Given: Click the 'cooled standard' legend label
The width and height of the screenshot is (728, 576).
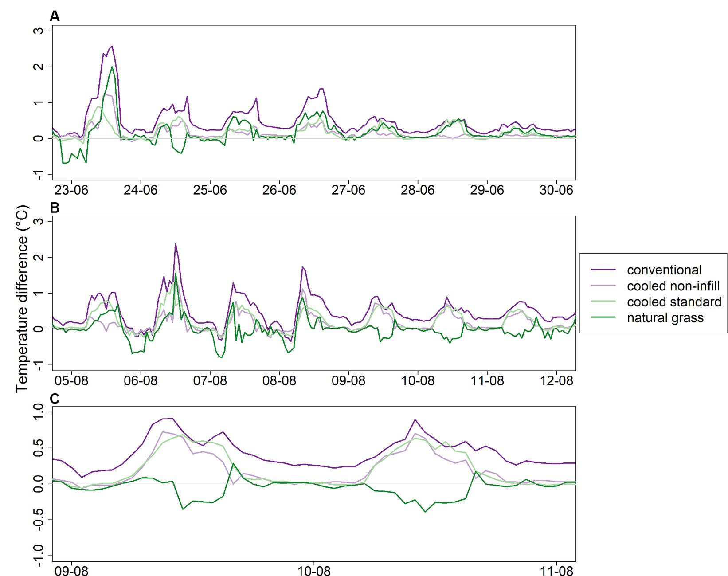Looking at the screenshot, I should [674, 302].
